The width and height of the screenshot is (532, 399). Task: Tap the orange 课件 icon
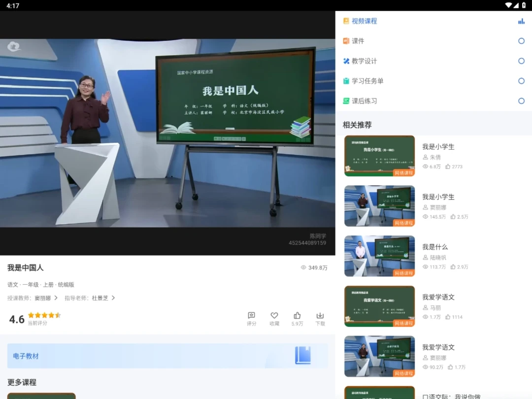point(346,41)
